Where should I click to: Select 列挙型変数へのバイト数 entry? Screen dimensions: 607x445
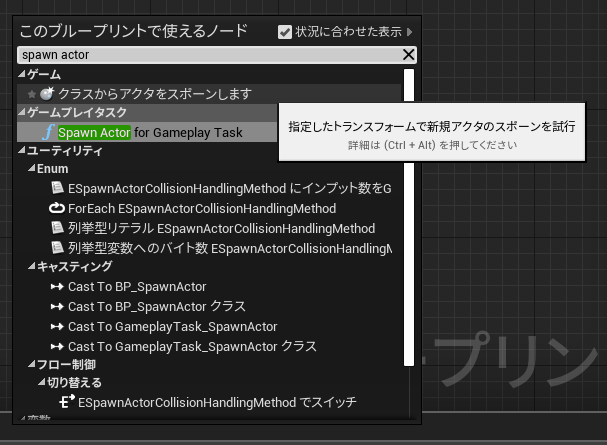click(230, 248)
